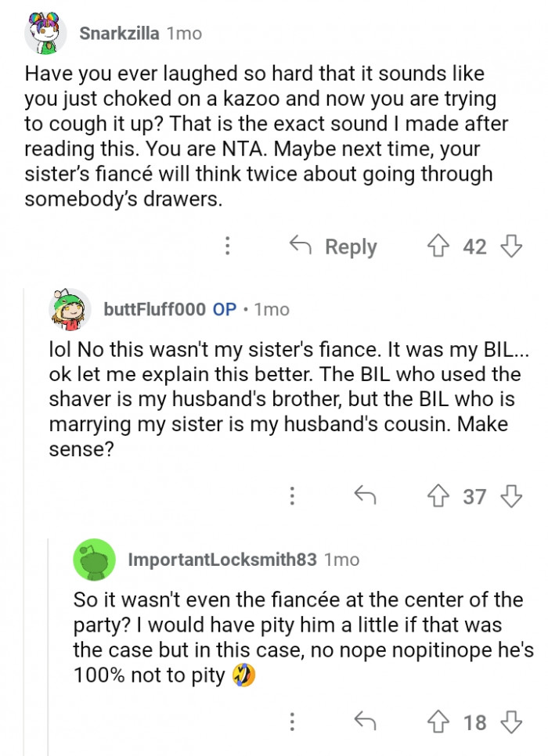Open Snarkzilla's profile via username
Screen dimensions: 548x756
click(x=119, y=33)
